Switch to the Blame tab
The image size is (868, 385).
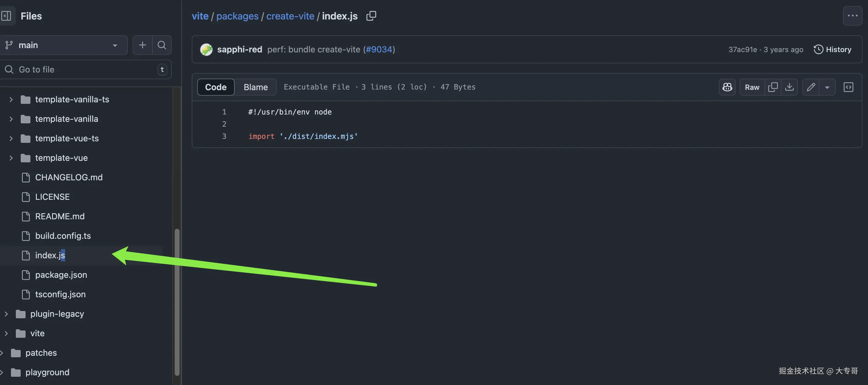point(255,87)
